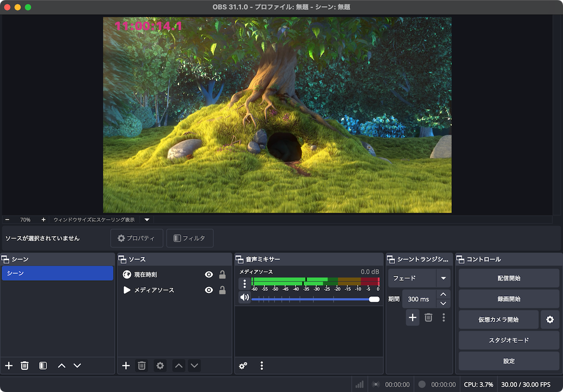Decrease transition duration down arrow

coord(443,303)
